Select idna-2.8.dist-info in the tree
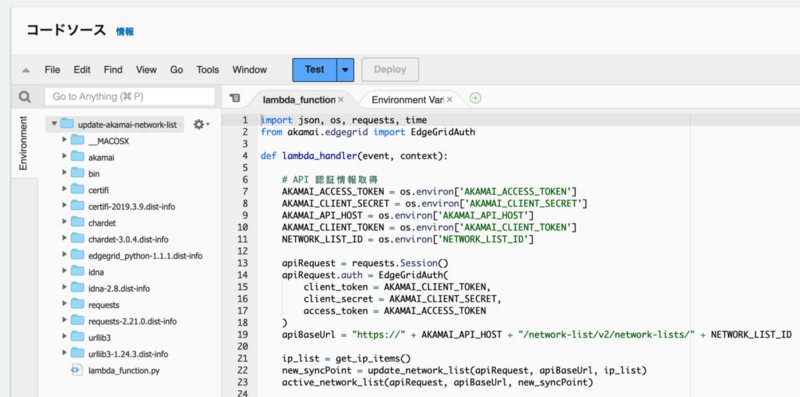The image size is (800, 397). click(119, 289)
